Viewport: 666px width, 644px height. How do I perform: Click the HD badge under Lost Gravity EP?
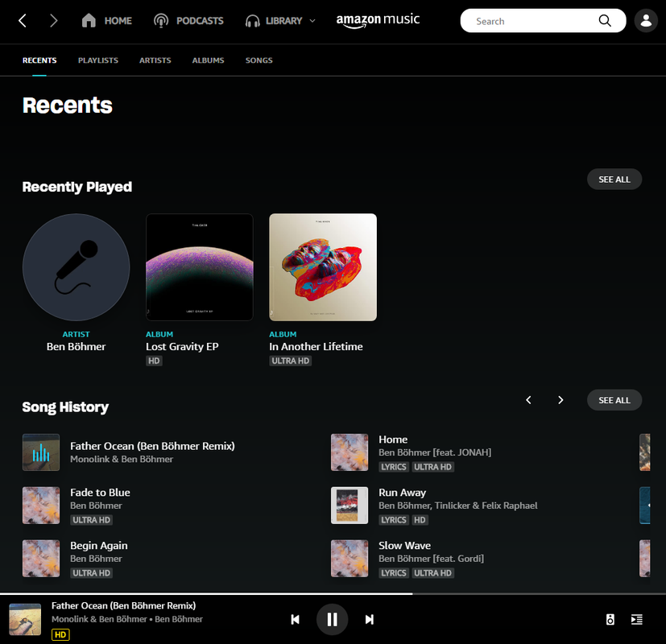(154, 361)
